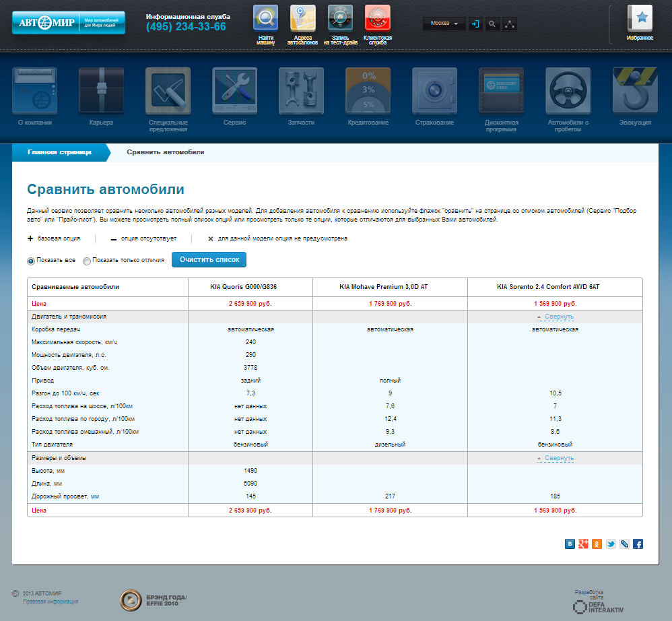Click the red 'Клиентская служба' phone icon
672x621 pixels.
(377, 18)
